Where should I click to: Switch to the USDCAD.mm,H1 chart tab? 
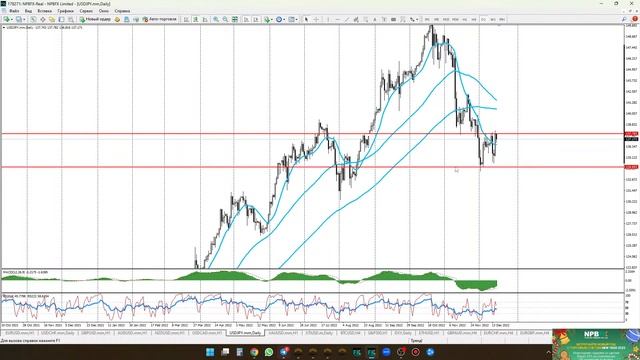click(x=207, y=333)
